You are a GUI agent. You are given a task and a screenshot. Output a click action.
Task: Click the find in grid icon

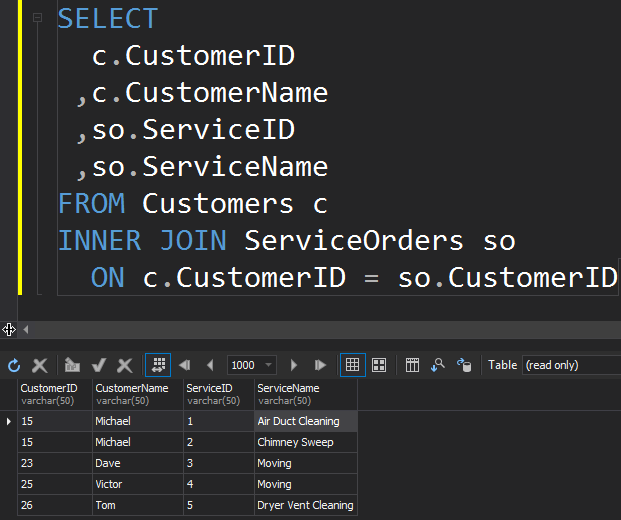438,365
